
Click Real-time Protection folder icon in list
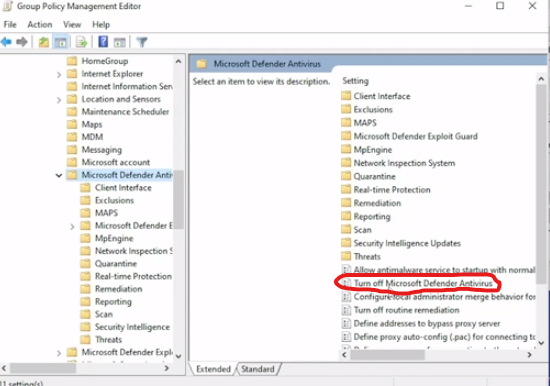click(346, 189)
